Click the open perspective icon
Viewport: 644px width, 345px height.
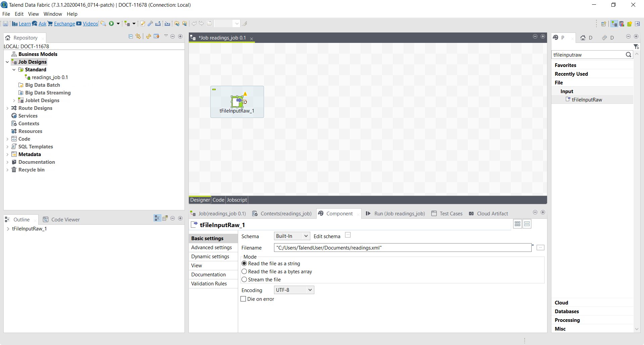point(604,23)
